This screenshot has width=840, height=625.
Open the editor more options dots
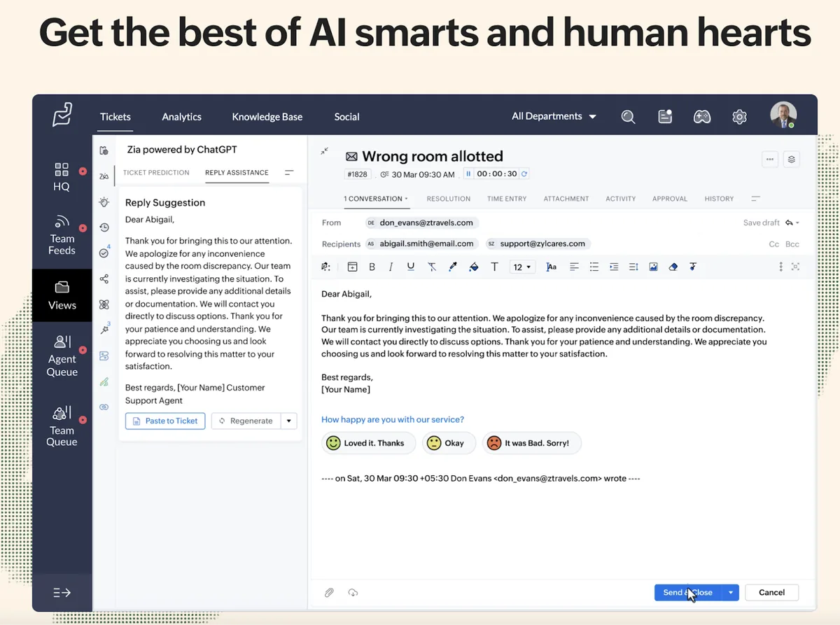(x=780, y=267)
